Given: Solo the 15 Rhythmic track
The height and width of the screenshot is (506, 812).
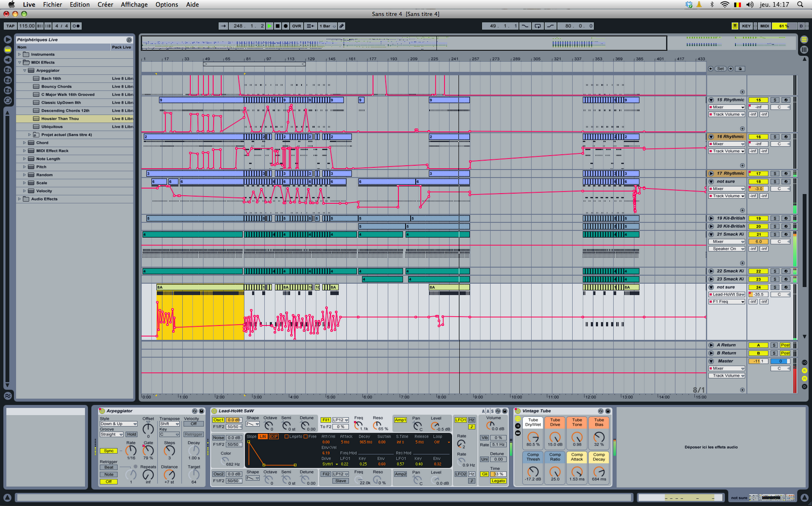Looking at the screenshot, I should click(x=775, y=100).
